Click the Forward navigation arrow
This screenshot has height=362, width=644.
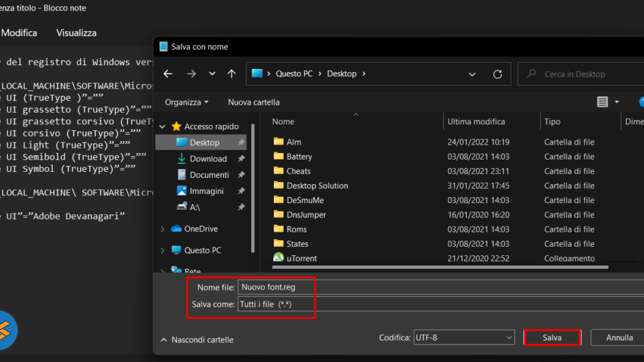[191, 74]
